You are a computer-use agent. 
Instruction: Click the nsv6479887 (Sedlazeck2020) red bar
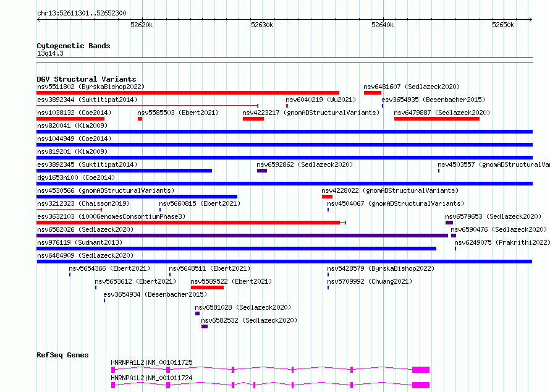click(437, 119)
